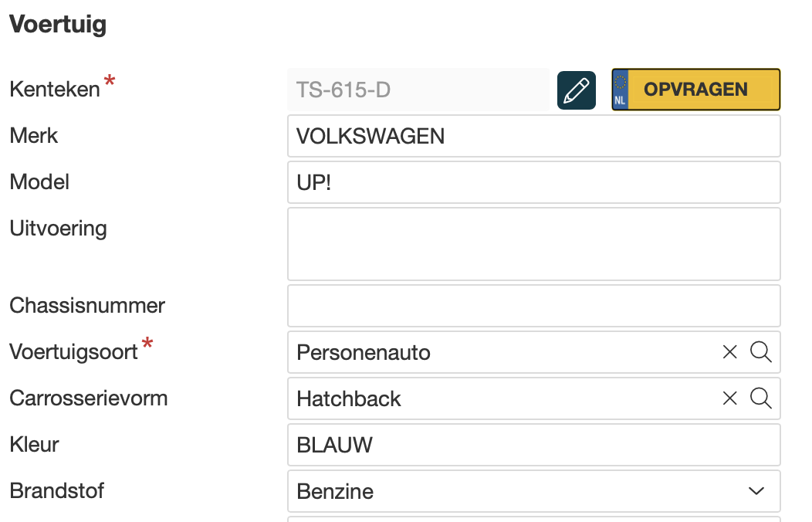Click the Kenteken field showing TS-615-D

click(x=418, y=90)
